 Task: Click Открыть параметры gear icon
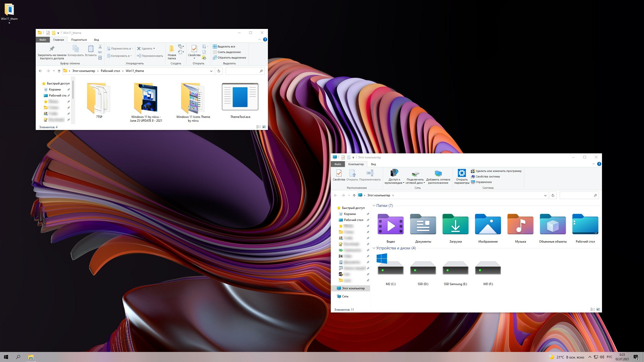[462, 173]
